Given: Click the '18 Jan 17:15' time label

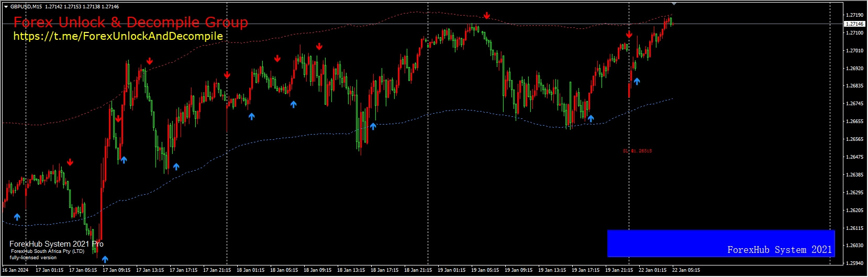Looking at the screenshot, I should point(384,271).
